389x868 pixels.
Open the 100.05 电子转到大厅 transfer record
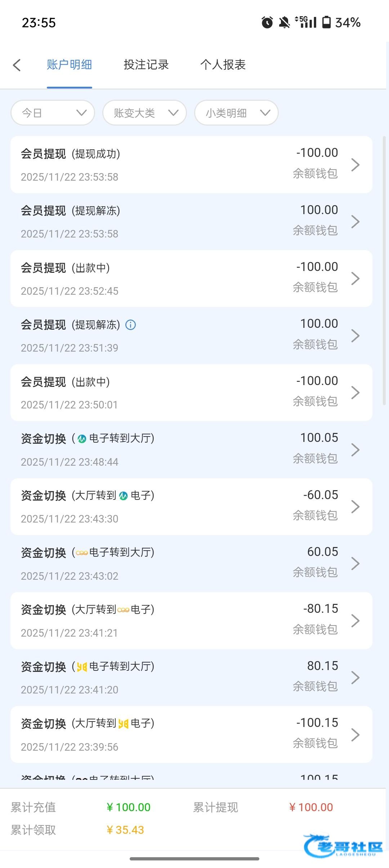click(x=191, y=449)
